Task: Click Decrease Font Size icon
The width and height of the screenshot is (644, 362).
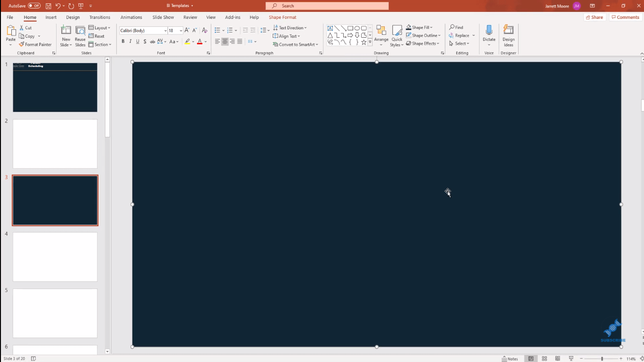Action: click(195, 30)
